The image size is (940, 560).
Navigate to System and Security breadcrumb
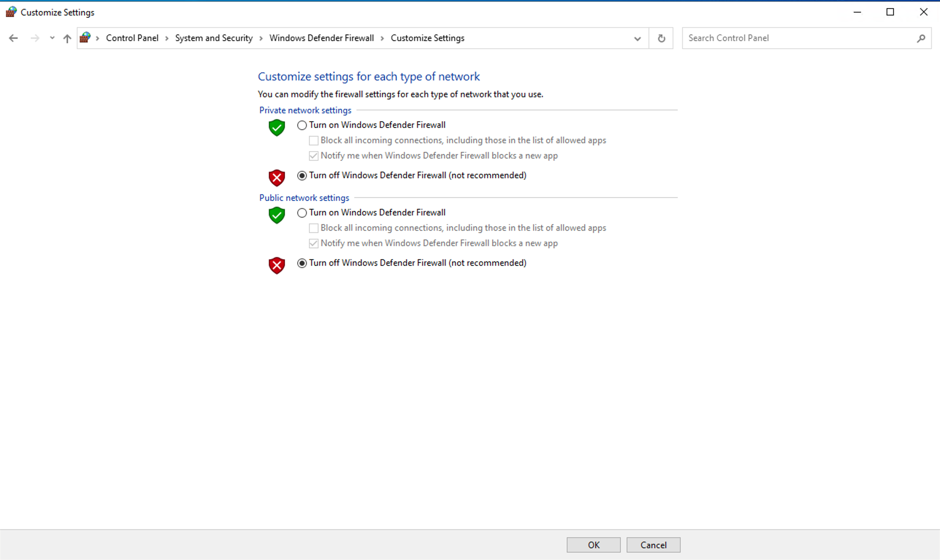(214, 38)
